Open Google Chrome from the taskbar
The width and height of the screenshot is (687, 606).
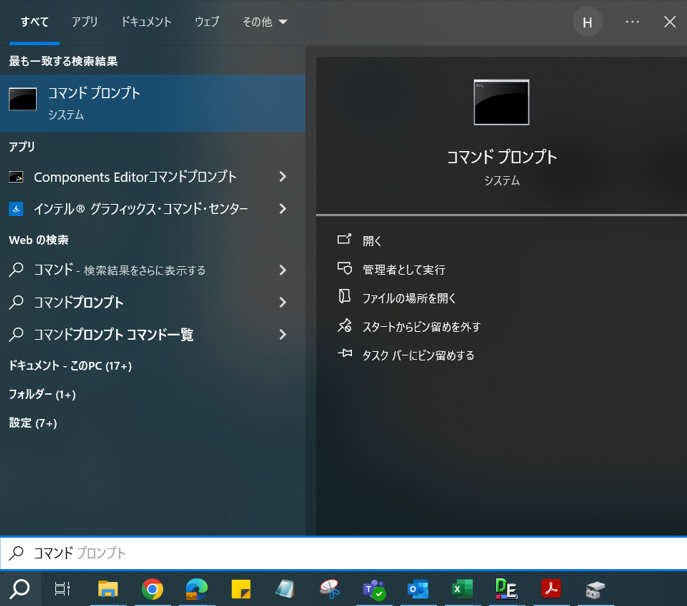click(152, 589)
